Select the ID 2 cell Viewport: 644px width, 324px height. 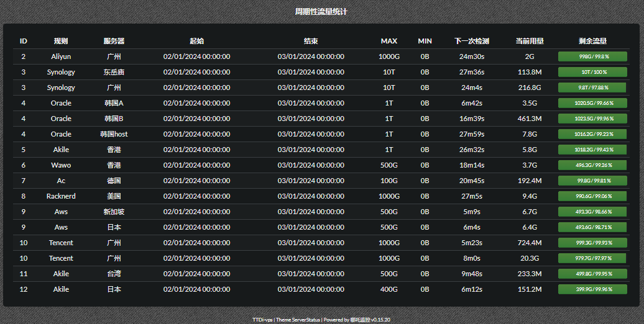click(x=24, y=56)
